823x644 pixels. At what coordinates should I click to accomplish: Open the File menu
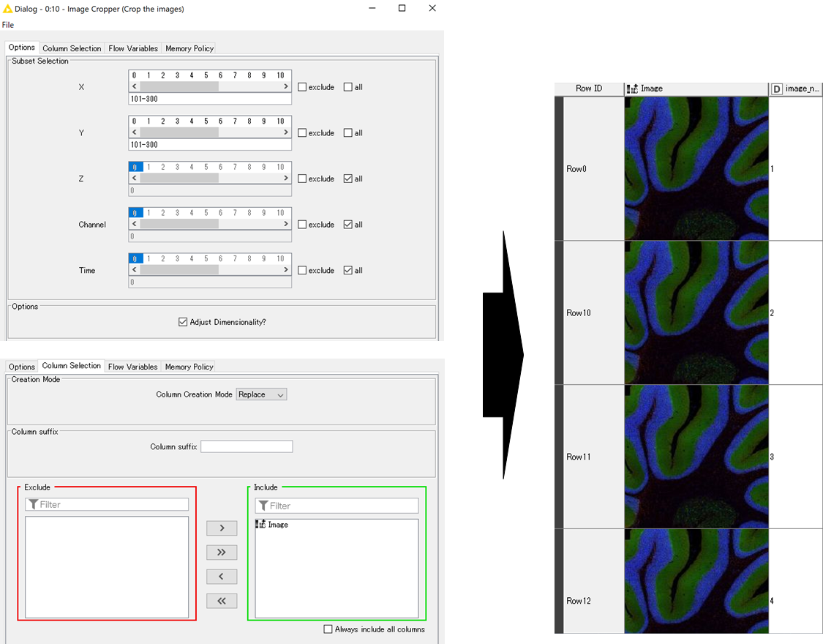tap(8, 25)
